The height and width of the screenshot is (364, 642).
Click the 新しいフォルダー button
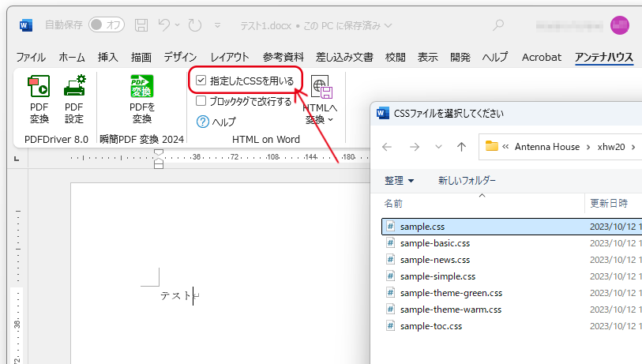467,181
